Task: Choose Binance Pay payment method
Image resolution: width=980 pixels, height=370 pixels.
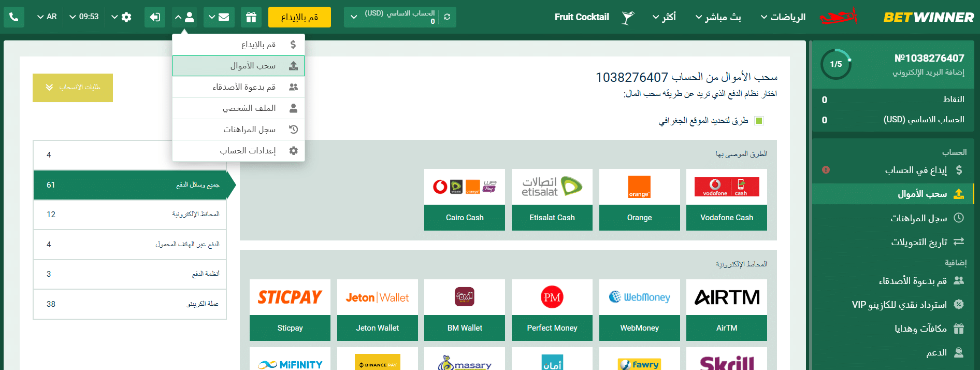Action: (378, 359)
